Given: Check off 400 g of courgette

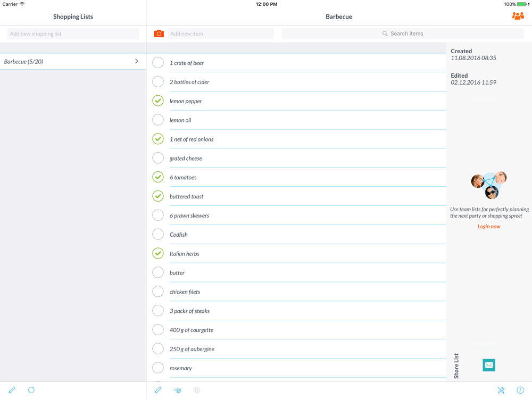Looking at the screenshot, I should point(158,329).
